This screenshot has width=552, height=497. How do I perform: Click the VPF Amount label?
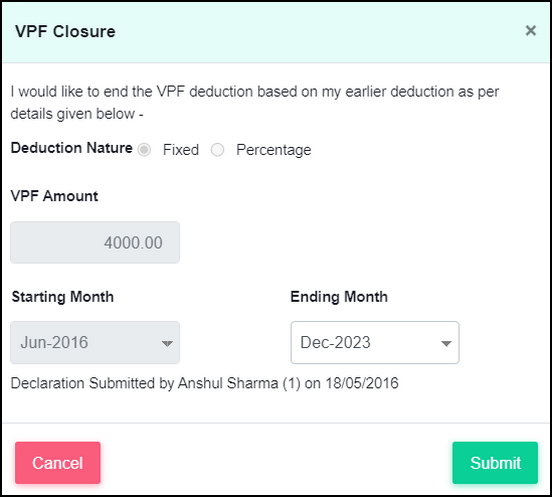tap(54, 196)
